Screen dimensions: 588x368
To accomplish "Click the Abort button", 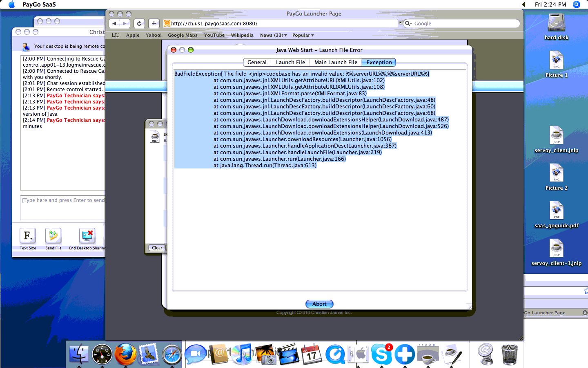I will click(319, 304).
